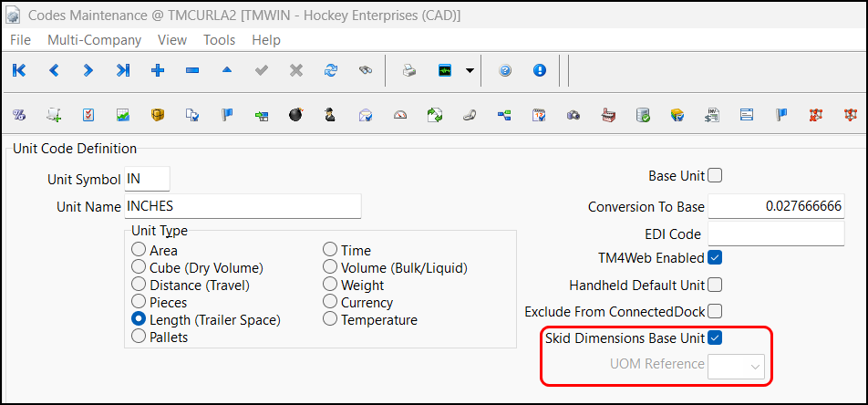868x405 pixels.
Task: Click the chart graph icon
Action: click(x=123, y=115)
